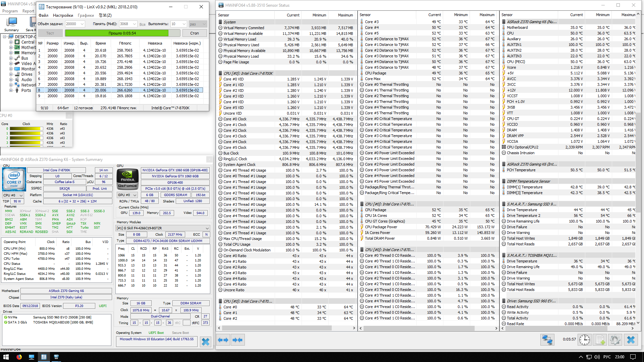
Task: Click blue X in System Summary panel
Action: 206,342
